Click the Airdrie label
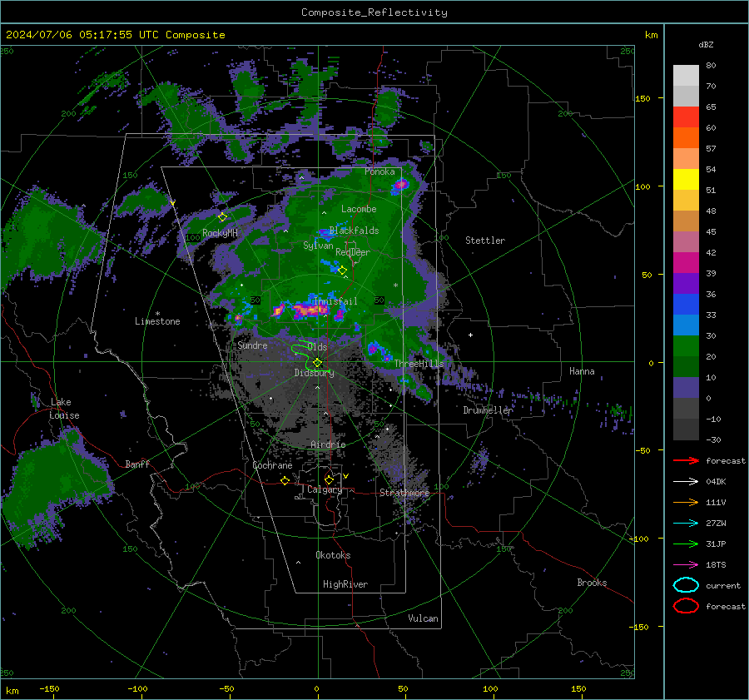The image size is (749, 700). pos(328,444)
